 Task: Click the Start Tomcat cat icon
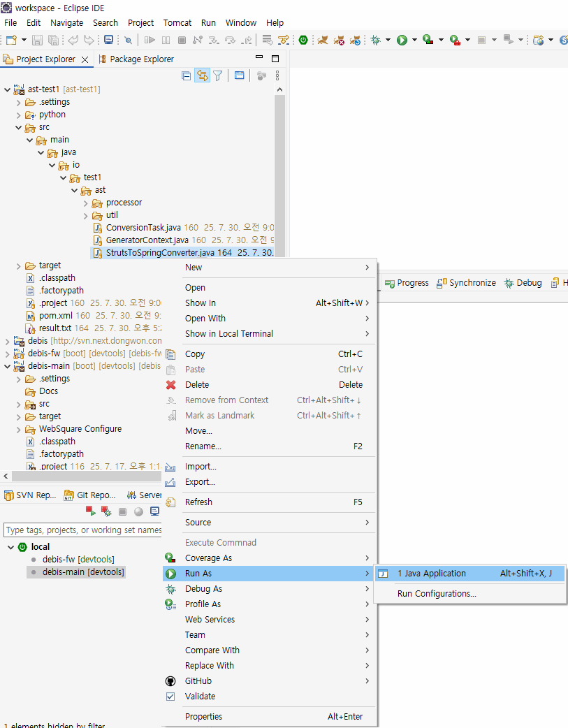(323, 40)
